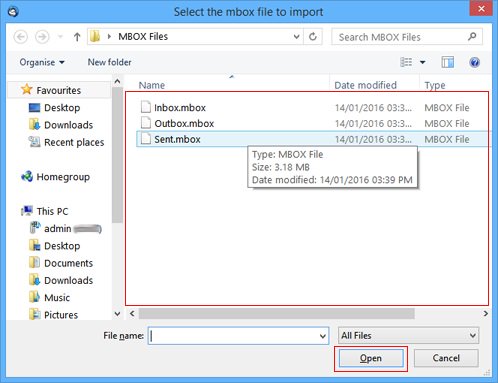Image resolution: width=498 pixels, height=383 pixels.
Task: Expand the address bar path chevron
Action: coord(109,36)
